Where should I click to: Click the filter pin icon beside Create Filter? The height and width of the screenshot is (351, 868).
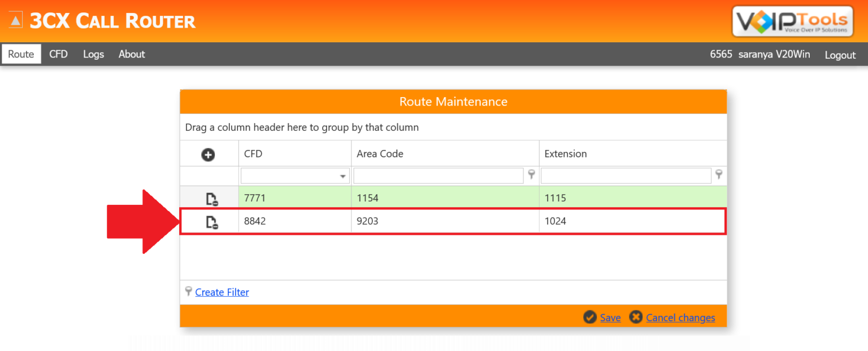pyautogui.click(x=188, y=292)
